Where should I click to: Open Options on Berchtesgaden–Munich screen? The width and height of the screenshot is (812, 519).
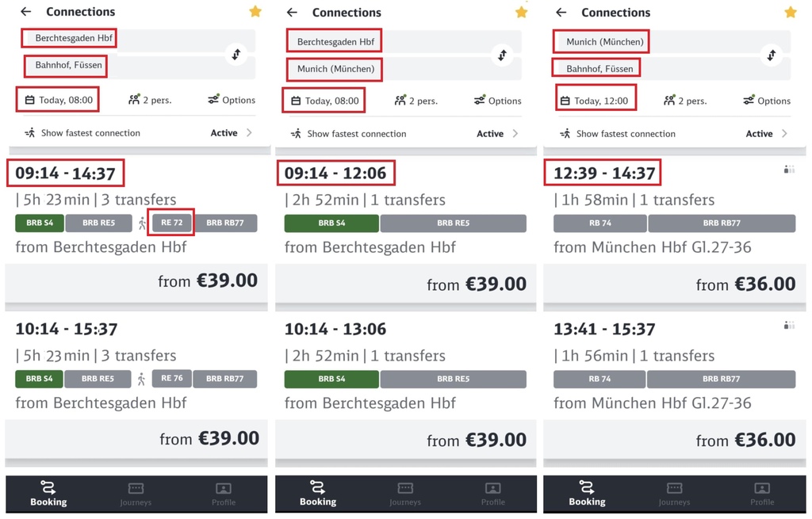[x=498, y=101]
